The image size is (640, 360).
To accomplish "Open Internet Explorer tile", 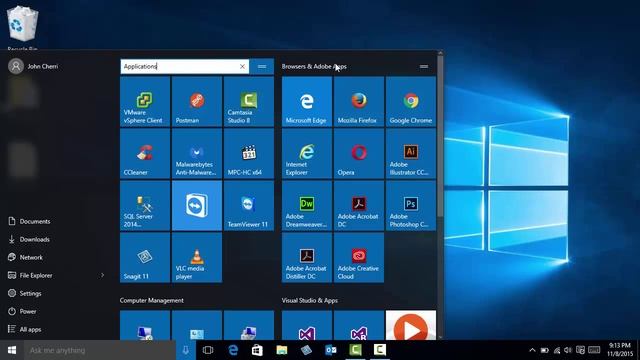I will pyautogui.click(x=307, y=153).
